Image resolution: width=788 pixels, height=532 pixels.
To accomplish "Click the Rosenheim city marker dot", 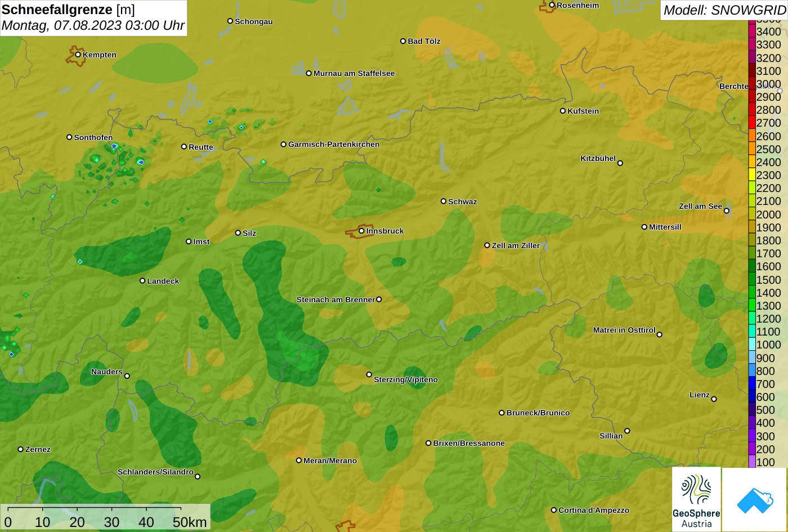I will [552, 5].
